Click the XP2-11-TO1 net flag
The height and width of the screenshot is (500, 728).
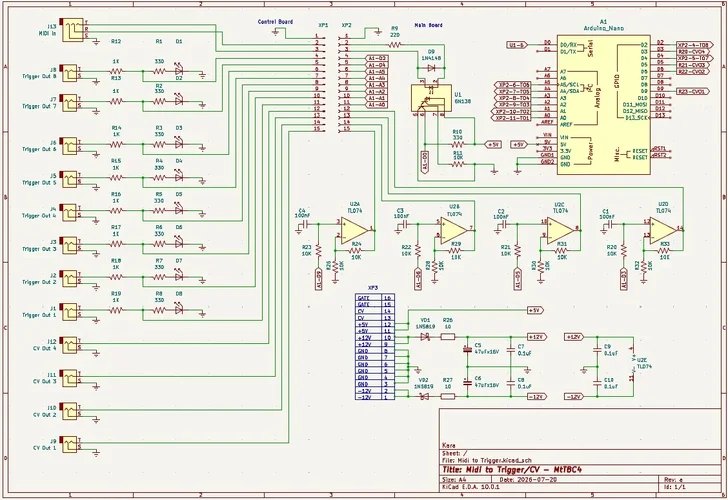pos(510,118)
